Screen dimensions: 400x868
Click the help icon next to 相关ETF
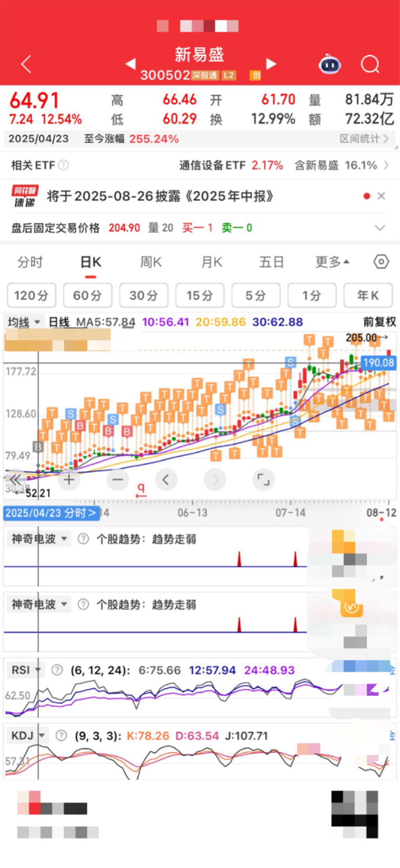tap(64, 165)
